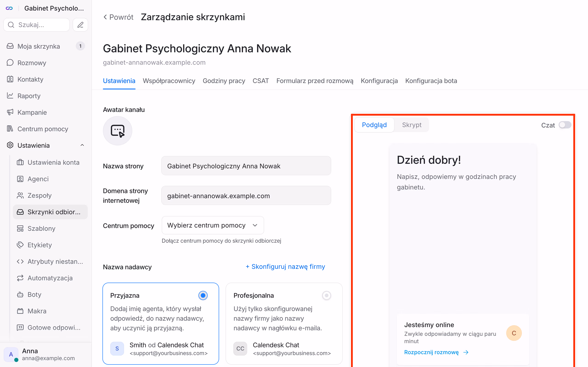Viewport: 588px width, 367px height.
Task: Click the Nazwa strony input field
Action: tap(246, 166)
